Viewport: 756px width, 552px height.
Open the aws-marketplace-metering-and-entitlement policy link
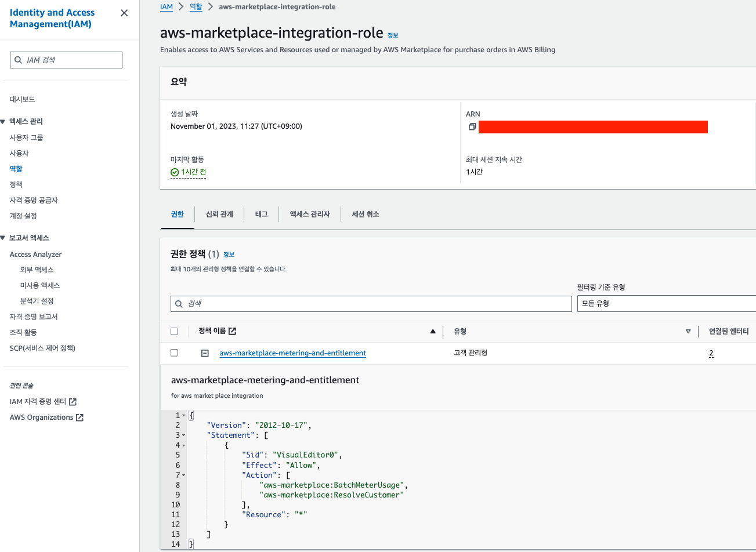click(292, 353)
